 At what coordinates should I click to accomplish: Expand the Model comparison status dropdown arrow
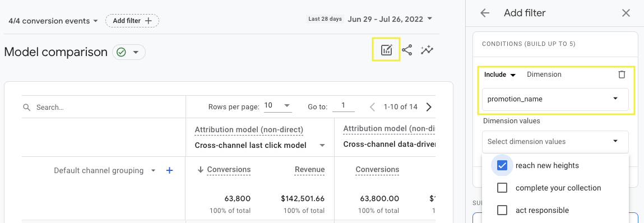[136, 53]
